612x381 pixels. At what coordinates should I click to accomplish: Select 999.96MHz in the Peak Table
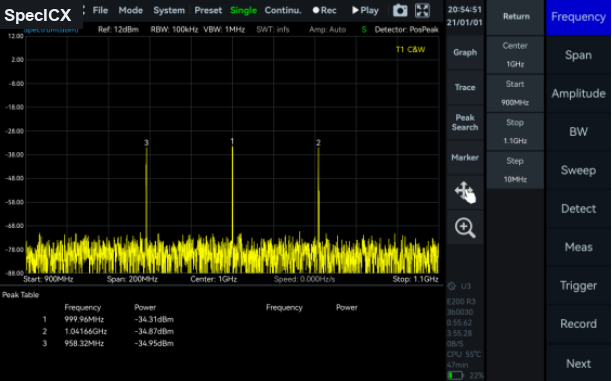click(84, 320)
